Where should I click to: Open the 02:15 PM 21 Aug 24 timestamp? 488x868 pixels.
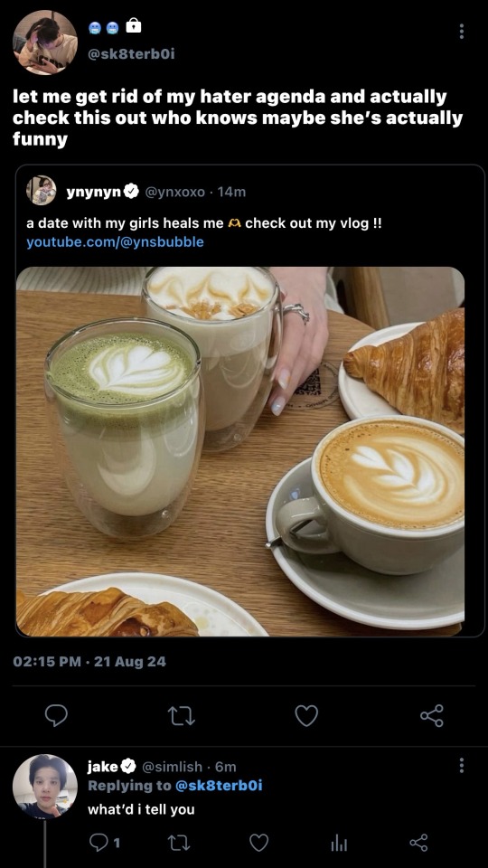89,661
